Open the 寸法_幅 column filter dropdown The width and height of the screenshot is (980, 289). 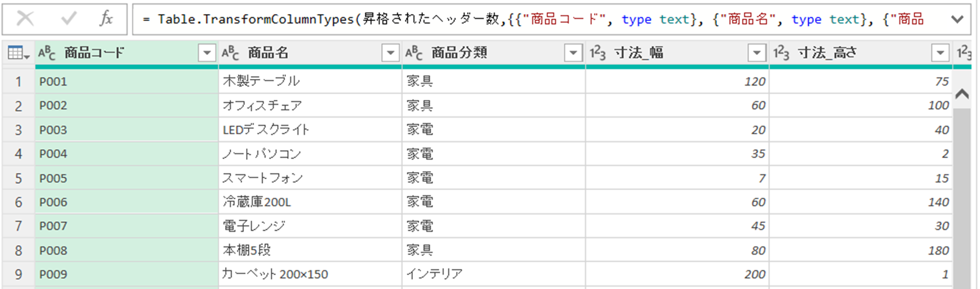(x=757, y=53)
